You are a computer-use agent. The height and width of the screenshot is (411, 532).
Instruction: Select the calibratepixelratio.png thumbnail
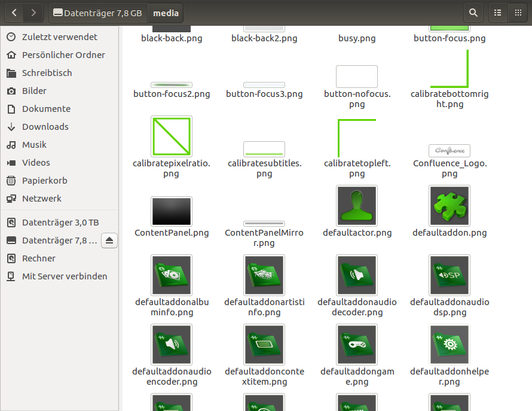point(172,136)
